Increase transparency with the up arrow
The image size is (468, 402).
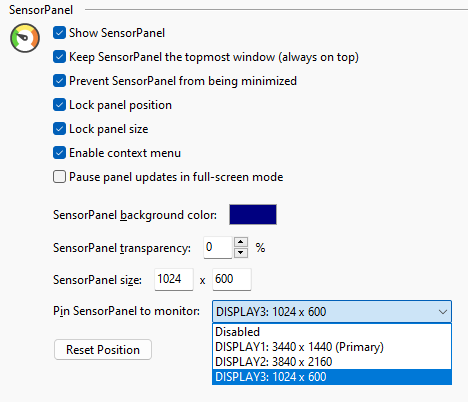pos(241,242)
